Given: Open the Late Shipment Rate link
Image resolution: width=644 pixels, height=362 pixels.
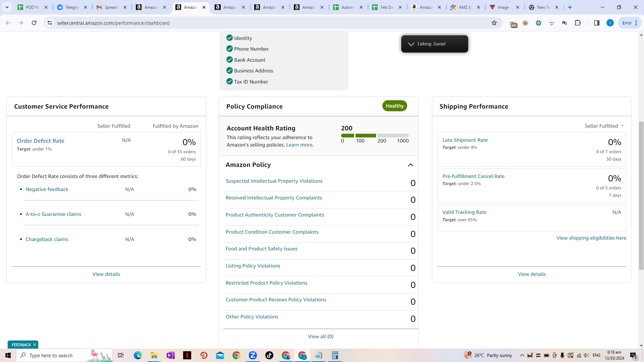Looking at the screenshot, I should (465, 140).
